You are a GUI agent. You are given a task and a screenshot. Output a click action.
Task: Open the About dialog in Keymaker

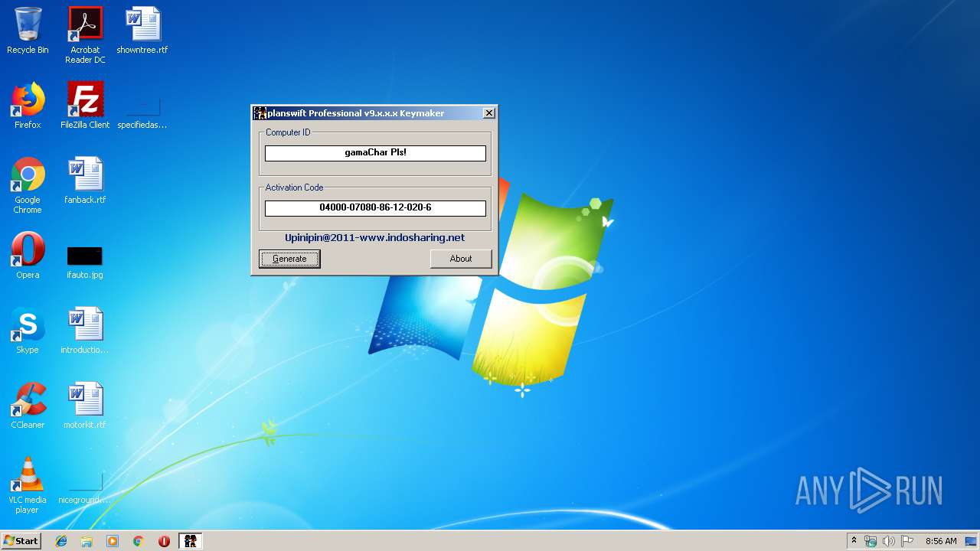(461, 259)
